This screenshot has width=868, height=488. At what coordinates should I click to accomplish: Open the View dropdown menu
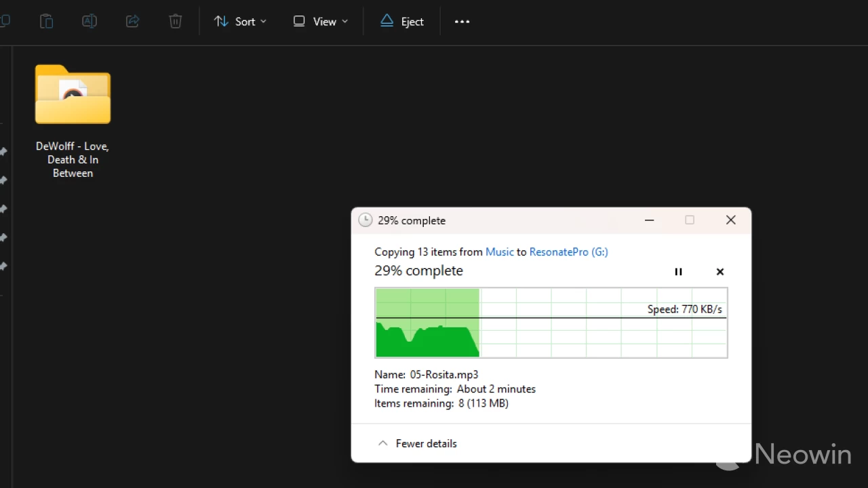point(320,22)
